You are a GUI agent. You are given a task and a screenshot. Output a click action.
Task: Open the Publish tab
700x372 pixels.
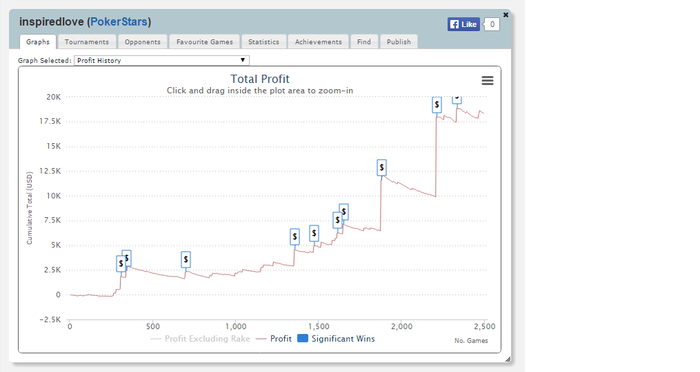point(399,42)
